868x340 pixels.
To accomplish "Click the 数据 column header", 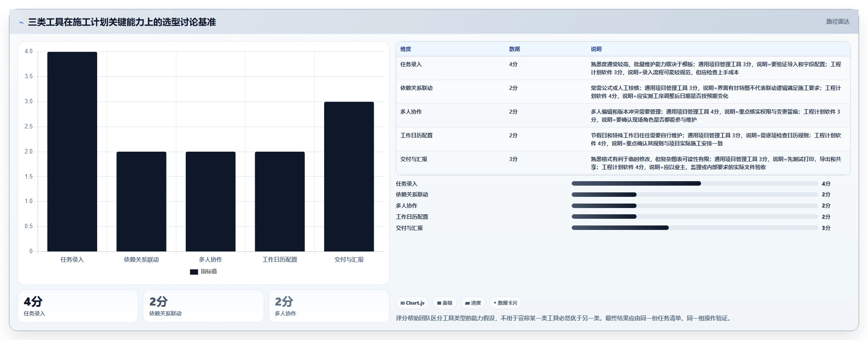I will [514, 49].
